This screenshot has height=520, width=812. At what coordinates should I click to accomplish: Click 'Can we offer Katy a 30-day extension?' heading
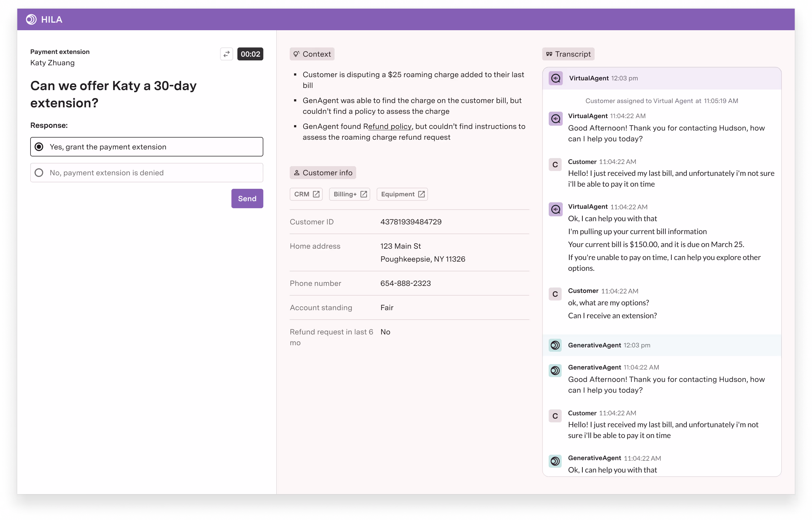click(x=113, y=94)
